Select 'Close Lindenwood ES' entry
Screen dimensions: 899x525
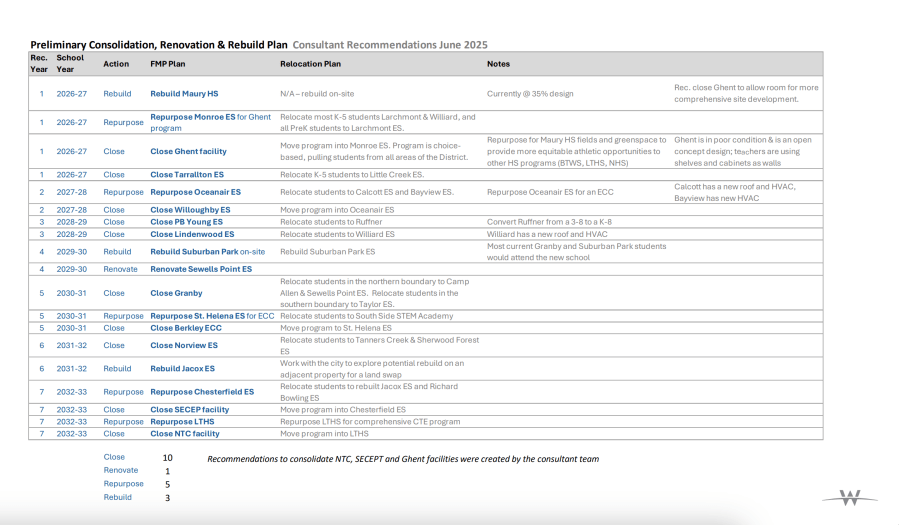(x=192, y=234)
